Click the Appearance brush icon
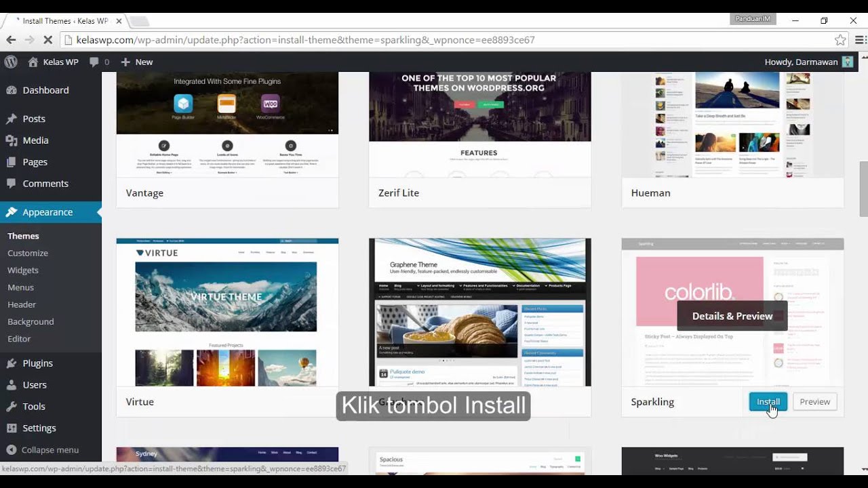This screenshot has height=488, width=868. [x=11, y=212]
